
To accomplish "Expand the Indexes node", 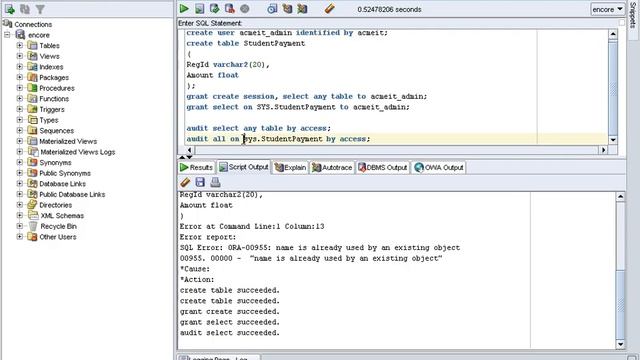I will coord(20,67).
